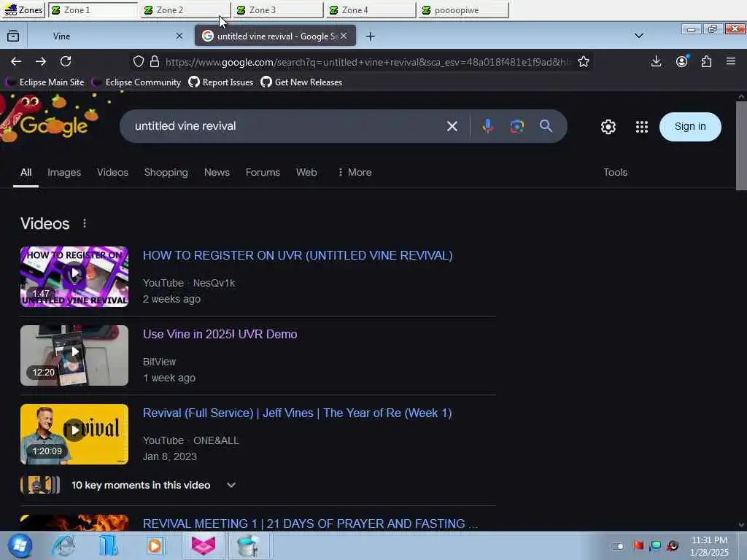747x560 pixels.
Task: Search by image with Lens icon
Action: coord(517,126)
